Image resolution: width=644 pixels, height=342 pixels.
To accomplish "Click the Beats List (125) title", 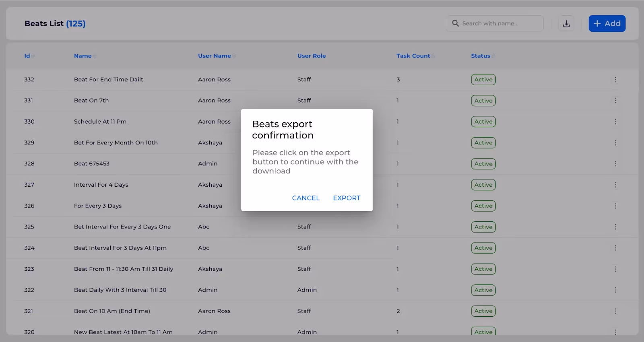I will coord(55,24).
